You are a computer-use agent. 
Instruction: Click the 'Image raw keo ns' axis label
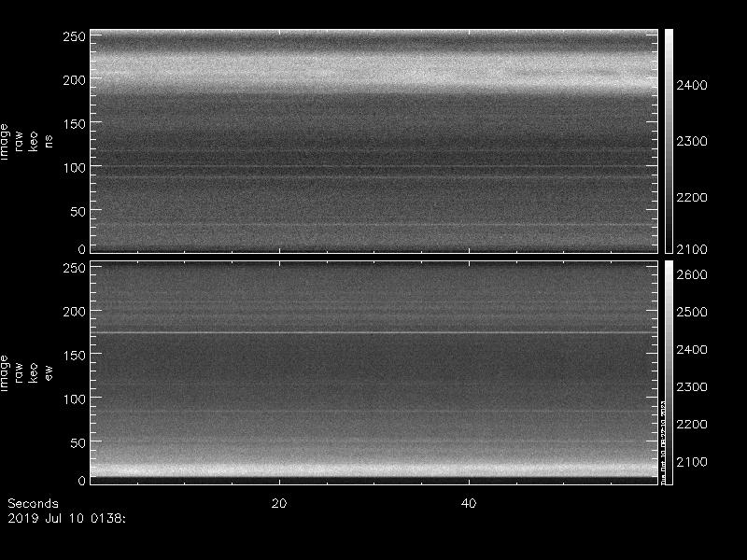coord(26,142)
